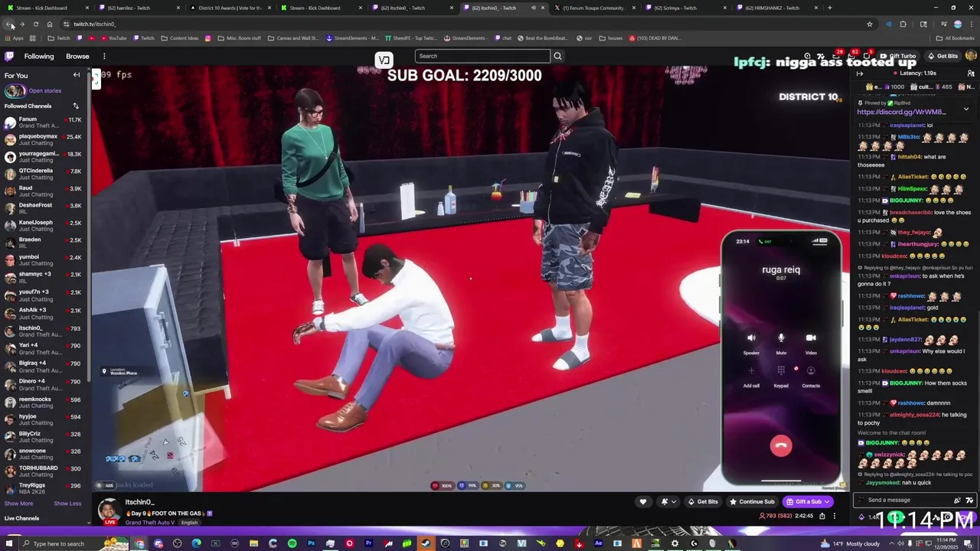980x551 pixels.
Task: Show more followed channels
Action: tap(18, 504)
